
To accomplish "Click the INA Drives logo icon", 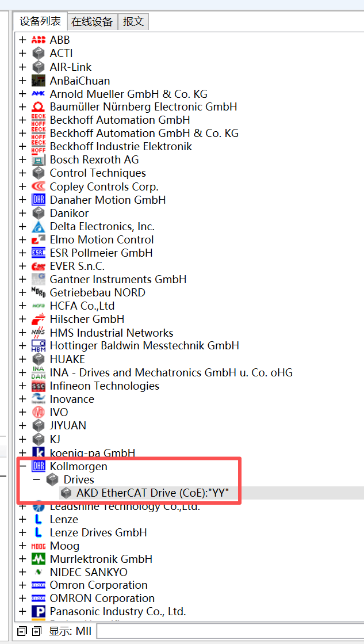I will point(38,372).
